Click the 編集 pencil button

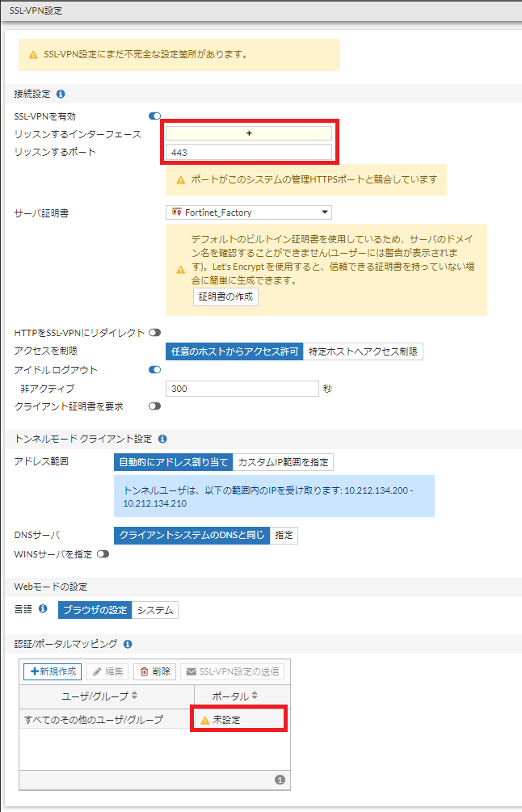107,671
